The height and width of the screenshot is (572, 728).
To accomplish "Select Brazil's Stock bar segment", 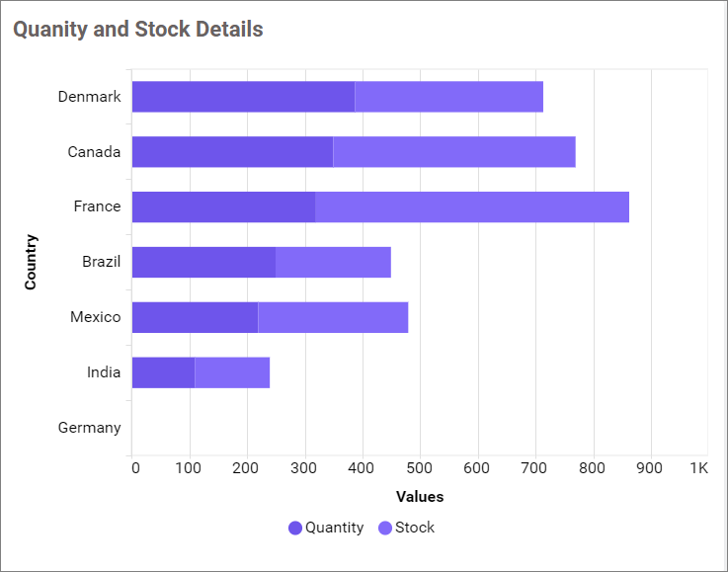I will pyautogui.click(x=333, y=262).
